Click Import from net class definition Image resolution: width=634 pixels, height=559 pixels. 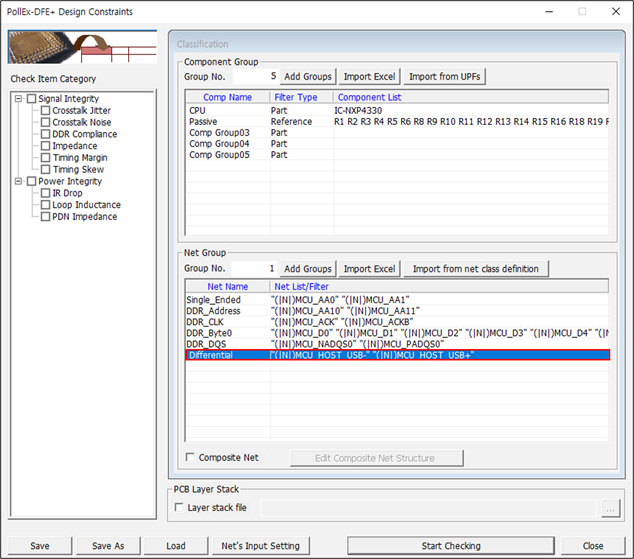(x=475, y=269)
